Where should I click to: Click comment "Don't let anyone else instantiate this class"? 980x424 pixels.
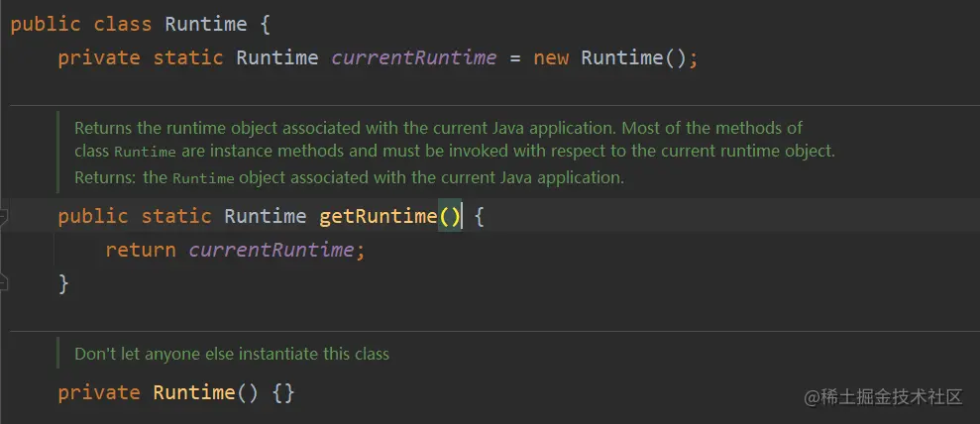pos(232,354)
